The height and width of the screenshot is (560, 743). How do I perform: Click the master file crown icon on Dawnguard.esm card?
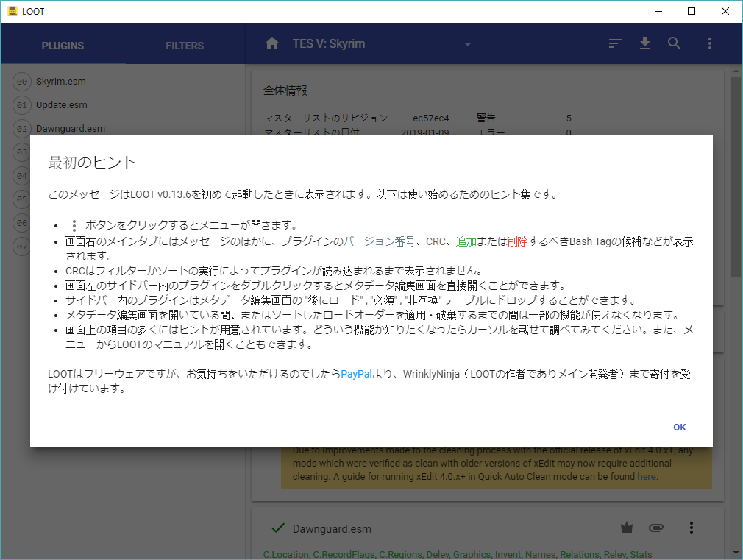tap(627, 528)
